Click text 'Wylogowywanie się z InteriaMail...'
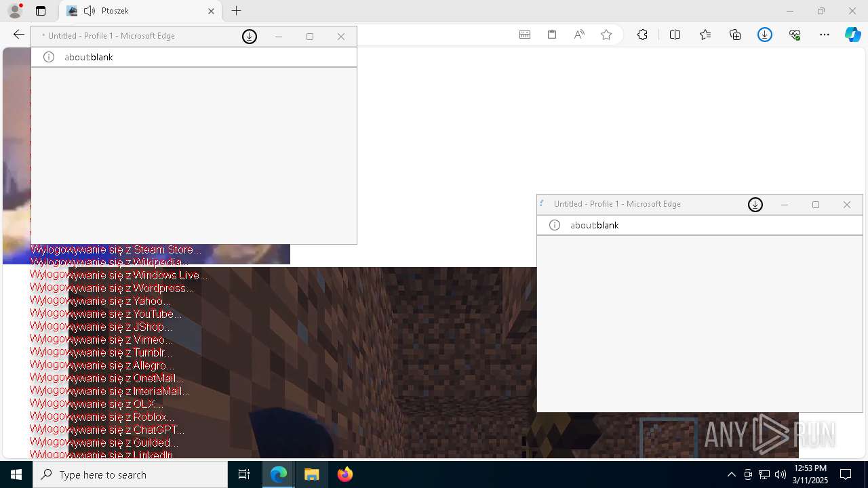The image size is (868, 488). (110, 391)
